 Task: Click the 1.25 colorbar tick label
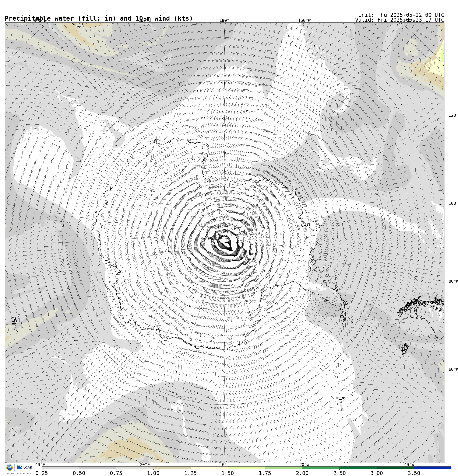tap(191, 473)
